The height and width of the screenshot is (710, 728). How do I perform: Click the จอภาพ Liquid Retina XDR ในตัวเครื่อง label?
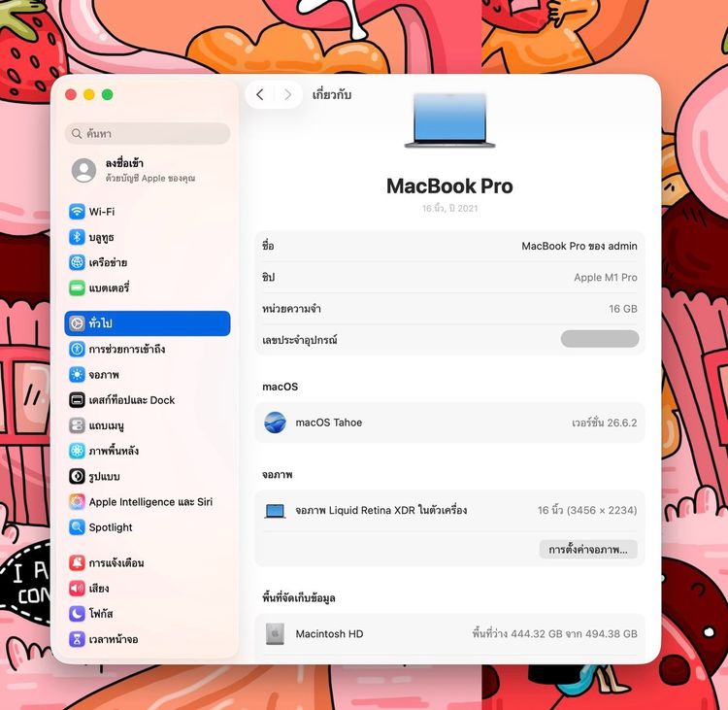381,510
